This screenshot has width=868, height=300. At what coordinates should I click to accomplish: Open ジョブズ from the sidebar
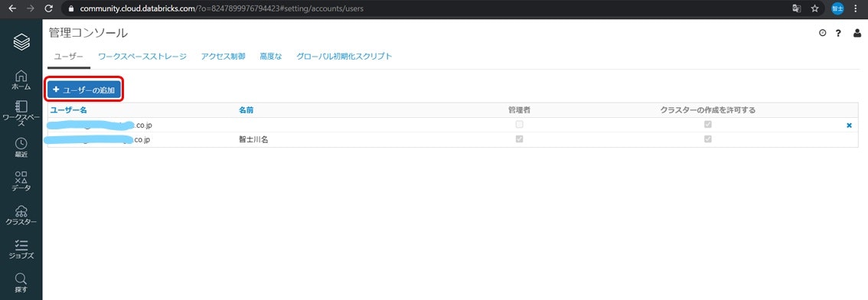pyautogui.click(x=21, y=249)
